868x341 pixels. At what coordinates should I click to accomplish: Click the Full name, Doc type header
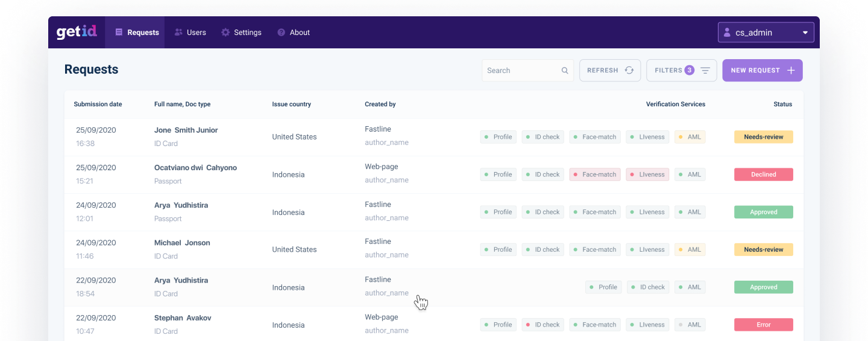pos(182,104)
